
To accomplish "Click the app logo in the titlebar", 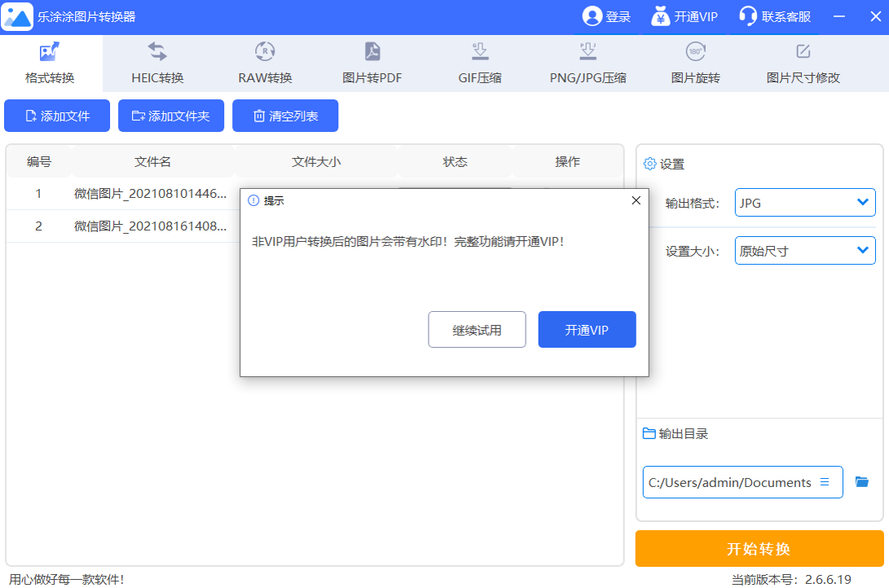I will coord(16,15).
